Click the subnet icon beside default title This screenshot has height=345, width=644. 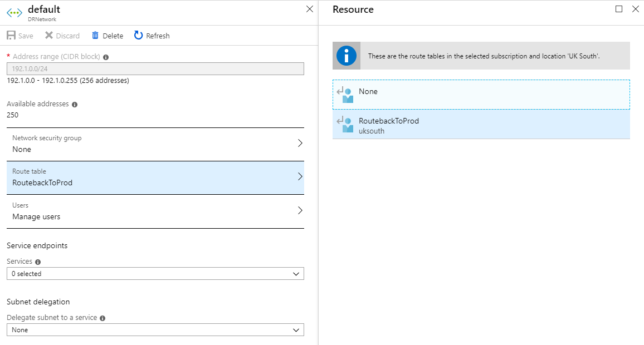(14, 13)
